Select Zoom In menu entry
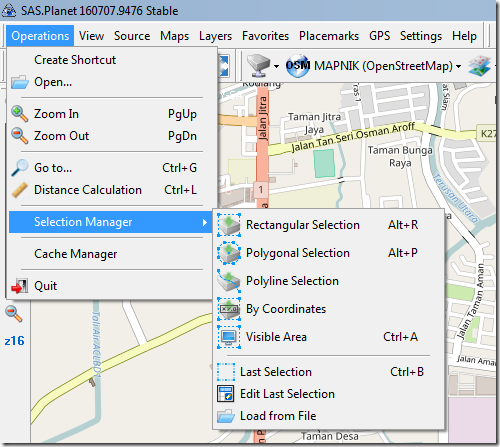Image resolution: width=500 pixels, height=447 pixels. (x=111, y=114)
